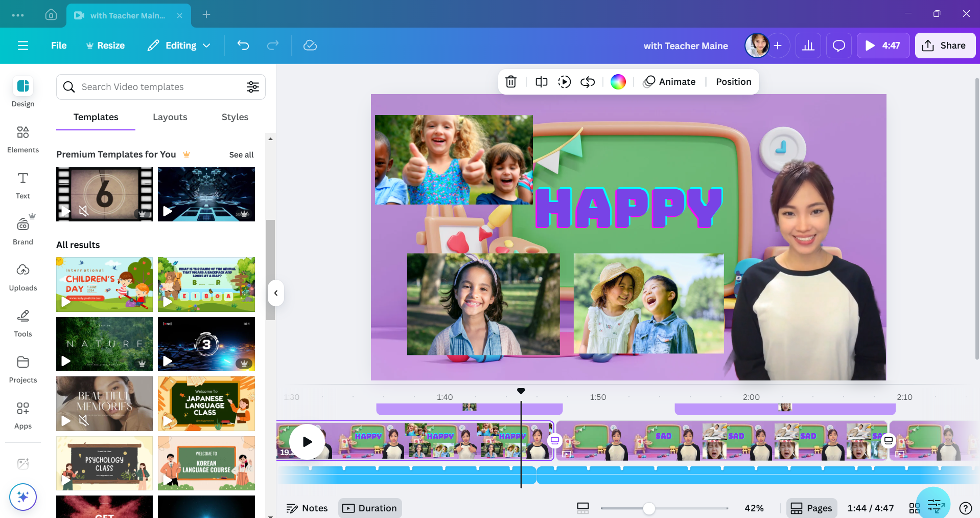Open the Insights chart icon
980x518 pixels.
[808, 46]
